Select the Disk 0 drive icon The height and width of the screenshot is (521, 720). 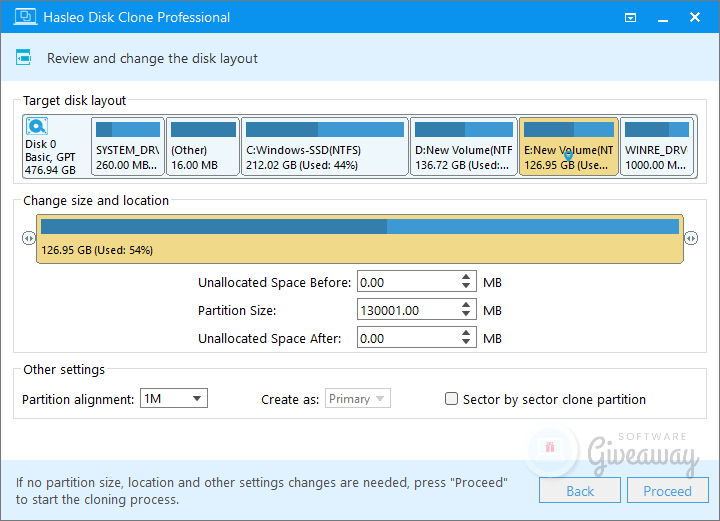click(x=37, y=126)
